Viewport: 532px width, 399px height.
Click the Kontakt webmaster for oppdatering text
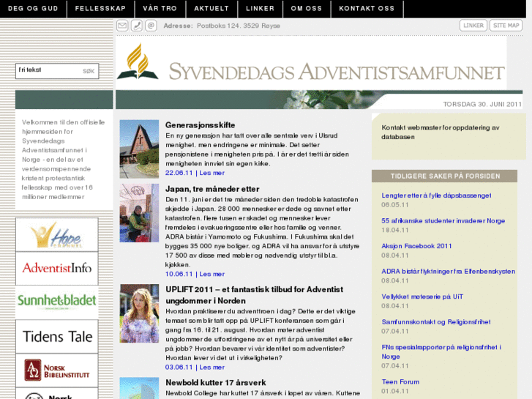(441, 132)
